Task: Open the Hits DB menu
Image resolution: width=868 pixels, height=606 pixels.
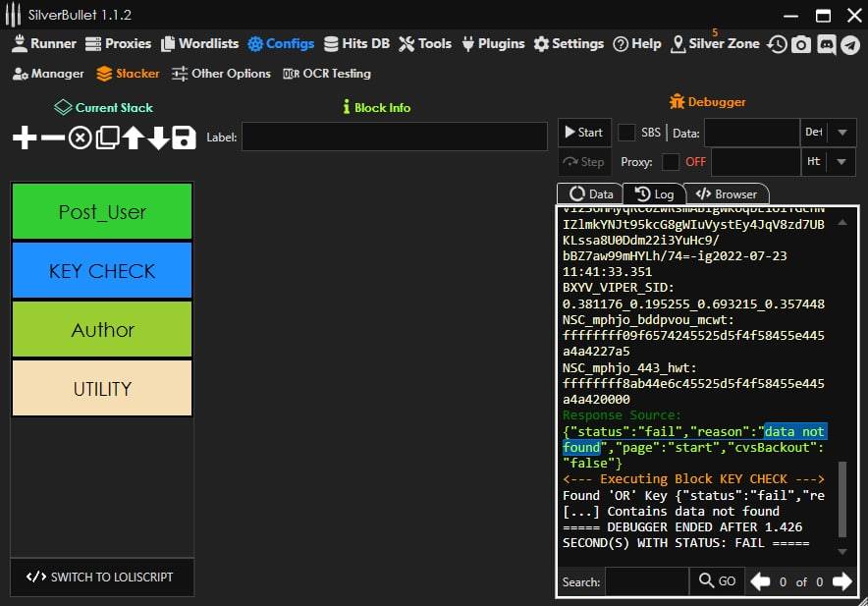Action: 357,44
